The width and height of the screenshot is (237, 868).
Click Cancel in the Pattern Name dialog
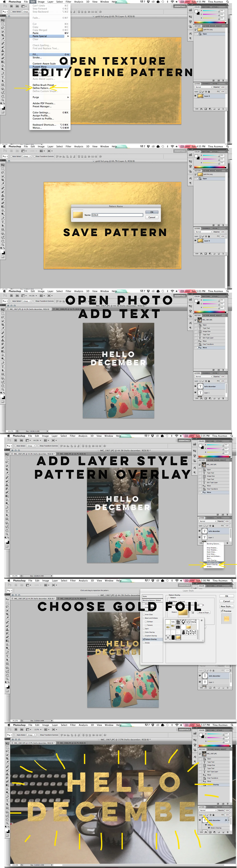(152, 217)
